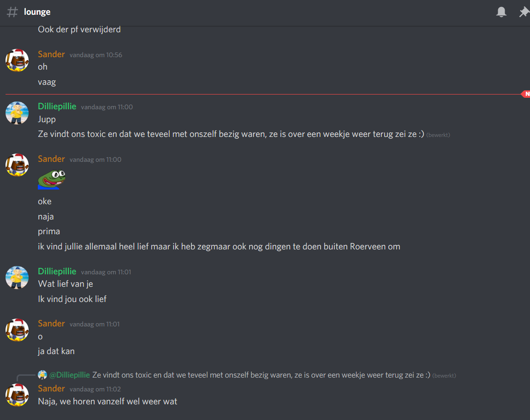Click username Sander at 10:56
This screenshot has width=530, height=420.
(51, 54)
